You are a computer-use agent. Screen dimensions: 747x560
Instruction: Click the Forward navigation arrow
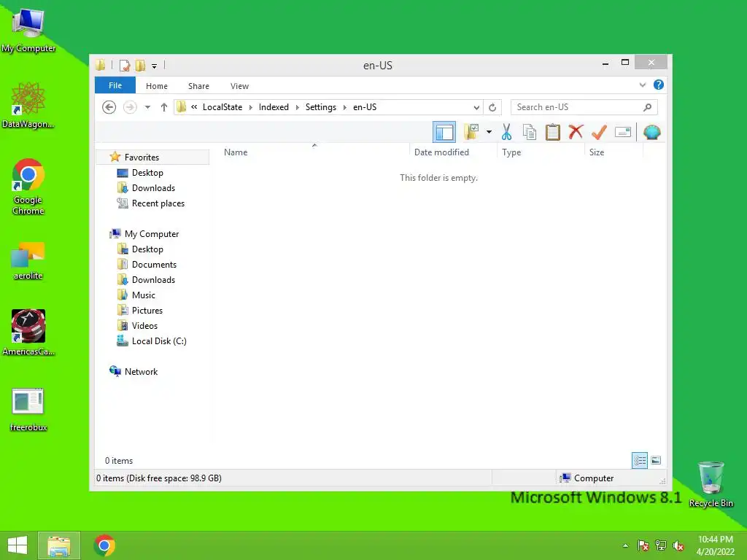130,107
